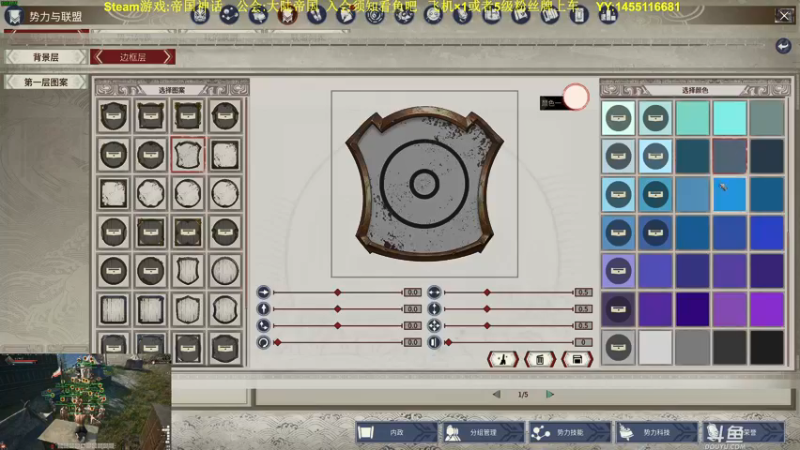Pick the medium gray swatch in bottom row

pos(692,347)
